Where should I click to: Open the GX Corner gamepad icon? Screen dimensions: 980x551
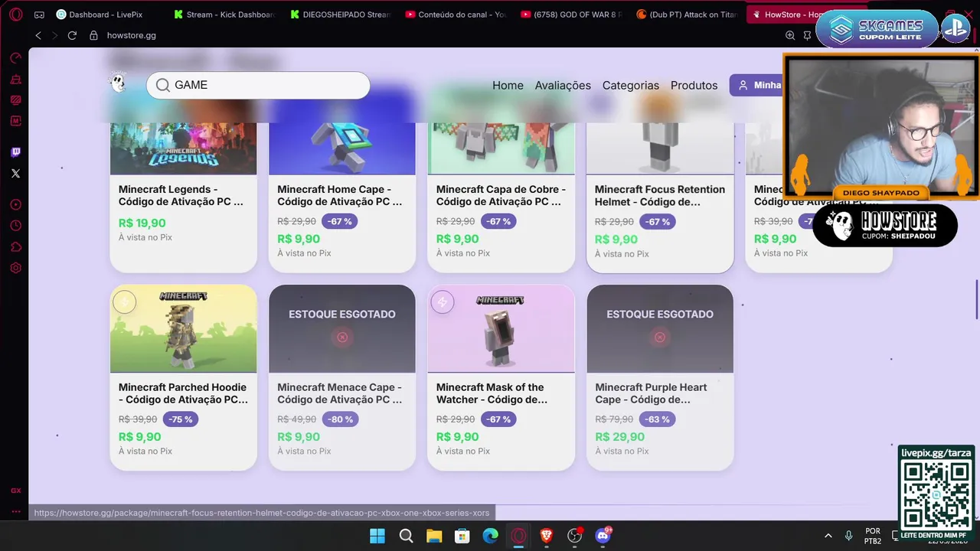(39, 15)
